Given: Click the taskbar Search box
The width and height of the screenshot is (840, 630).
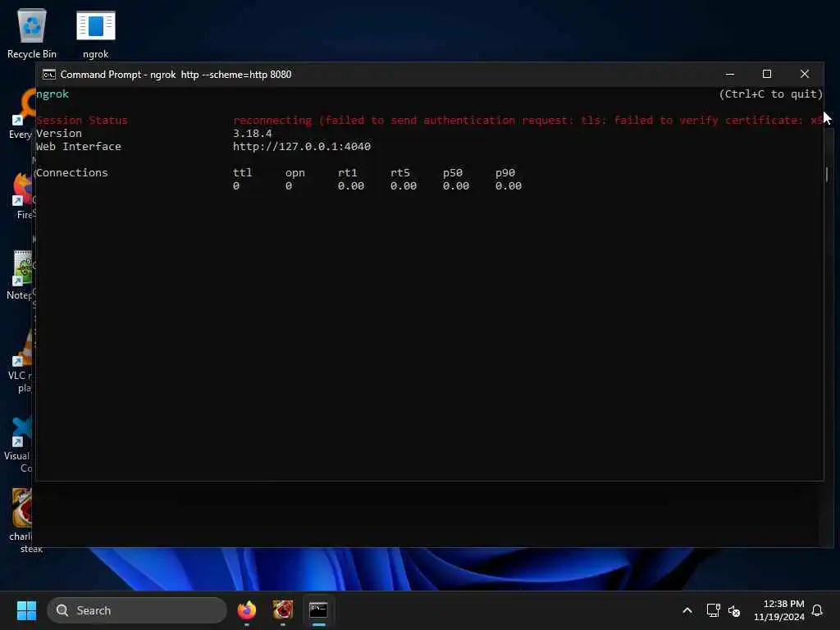Looking at the screenshot, I should (x=137, y=610).
